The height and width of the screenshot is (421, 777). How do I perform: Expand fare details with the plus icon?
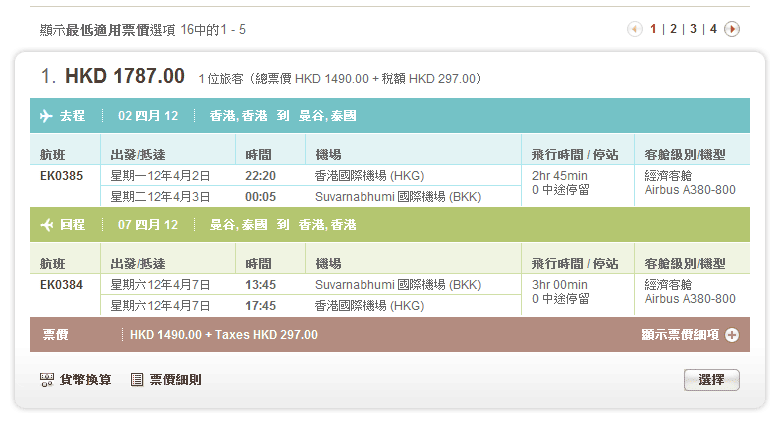pyautogui.click(x=731, y=335)
